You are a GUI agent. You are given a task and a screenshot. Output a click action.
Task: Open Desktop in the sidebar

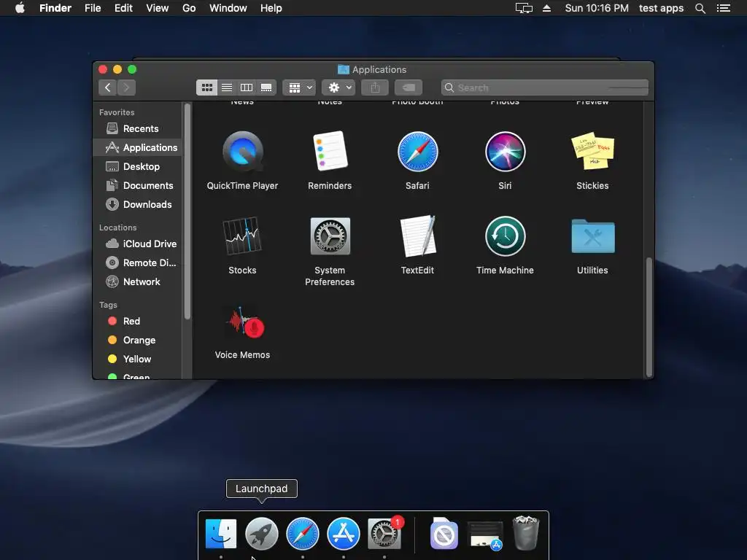[138, 167]
